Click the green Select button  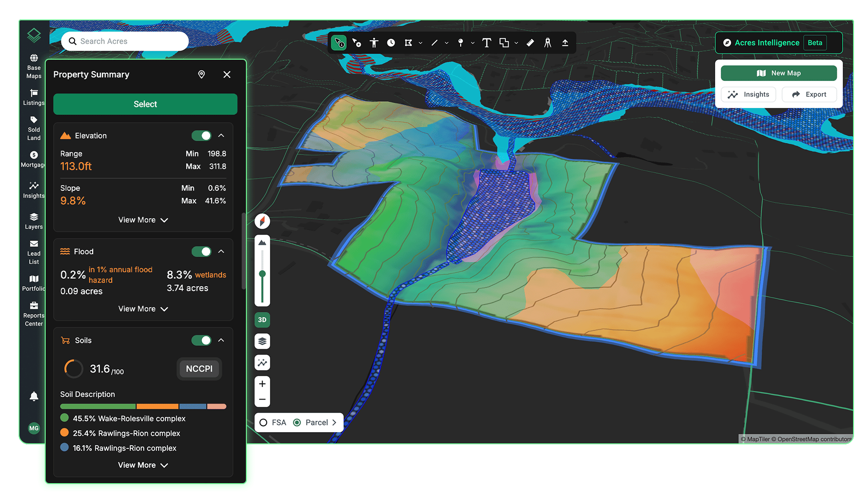click(145, 104)
